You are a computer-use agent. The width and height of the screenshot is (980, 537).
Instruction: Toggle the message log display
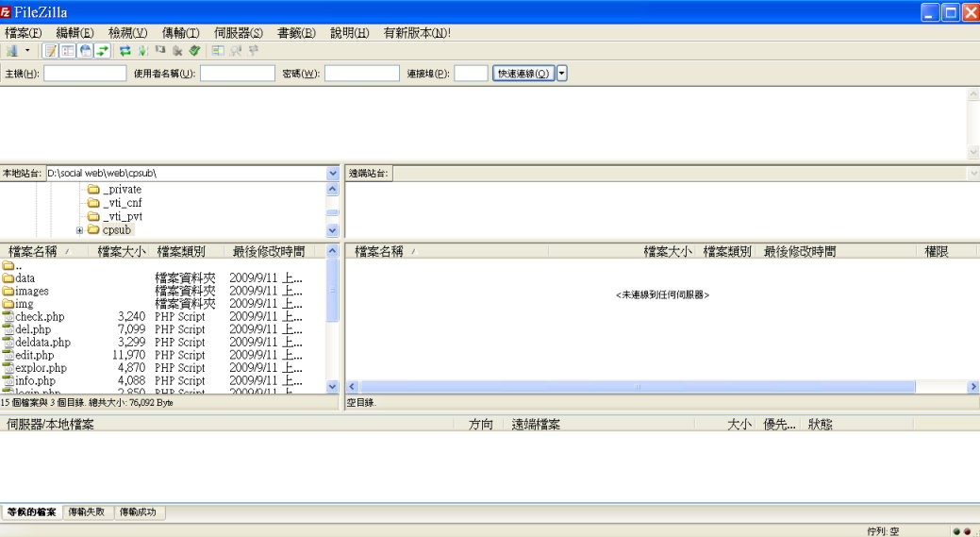click(x=51, y=51)
